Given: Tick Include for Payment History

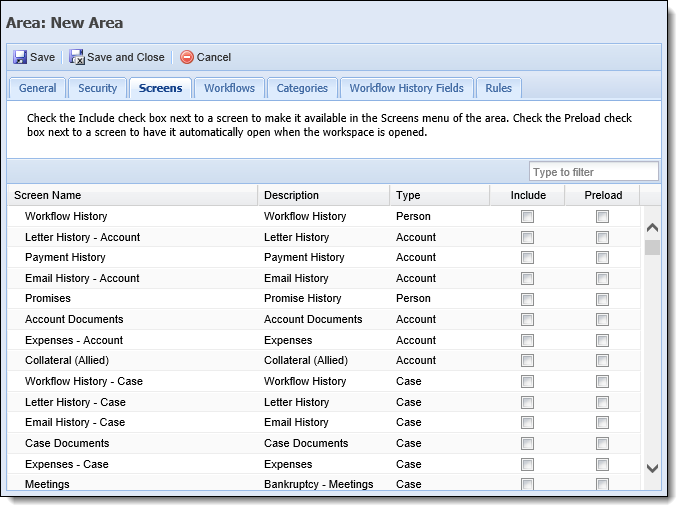Looking at the screenshot, I should coord(527,258).
